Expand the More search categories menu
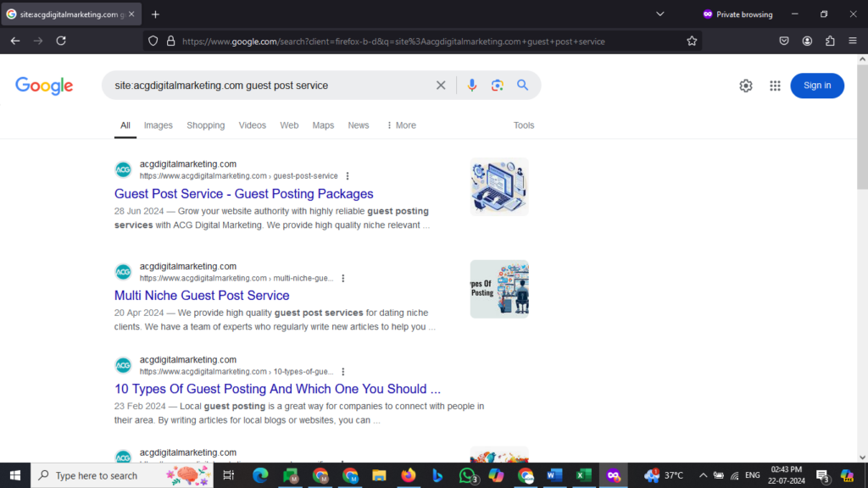This screenshot has height=488, width=868. 401,125
